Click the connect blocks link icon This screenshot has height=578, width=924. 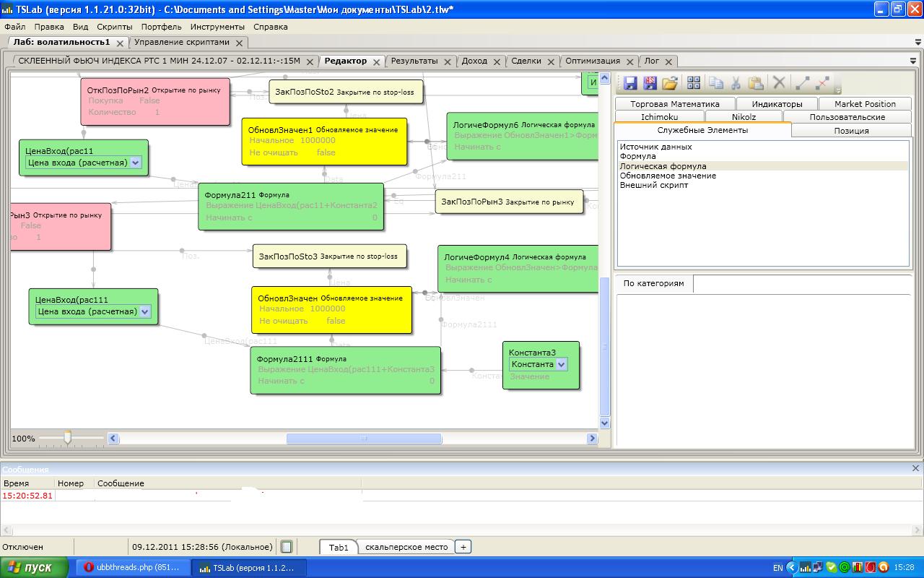coord(802,83)
